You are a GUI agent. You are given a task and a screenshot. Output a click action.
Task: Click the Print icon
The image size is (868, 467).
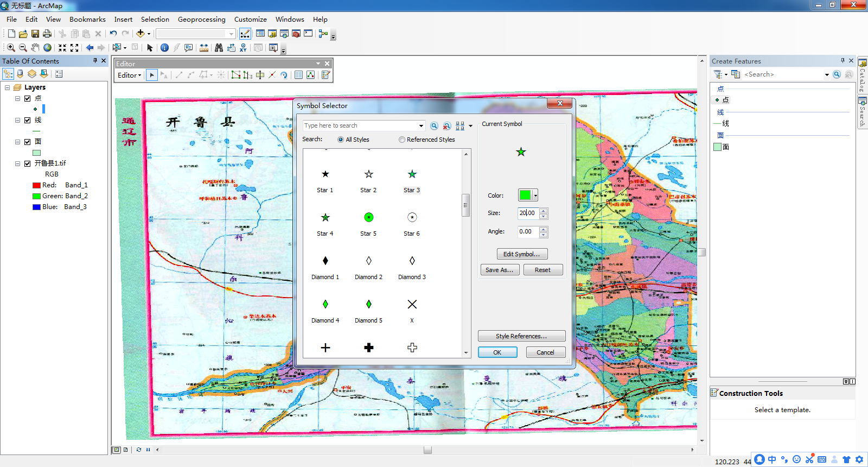(x=47, y=34)
